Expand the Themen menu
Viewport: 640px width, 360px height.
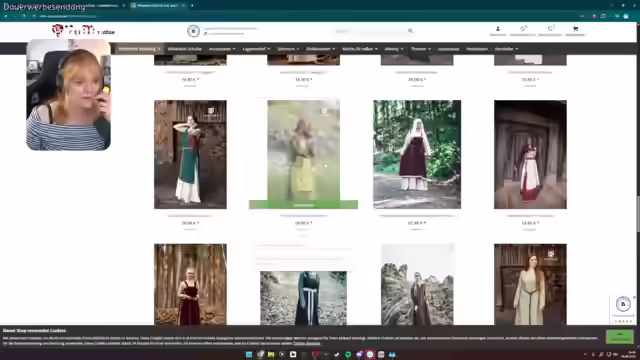point(420,49)
